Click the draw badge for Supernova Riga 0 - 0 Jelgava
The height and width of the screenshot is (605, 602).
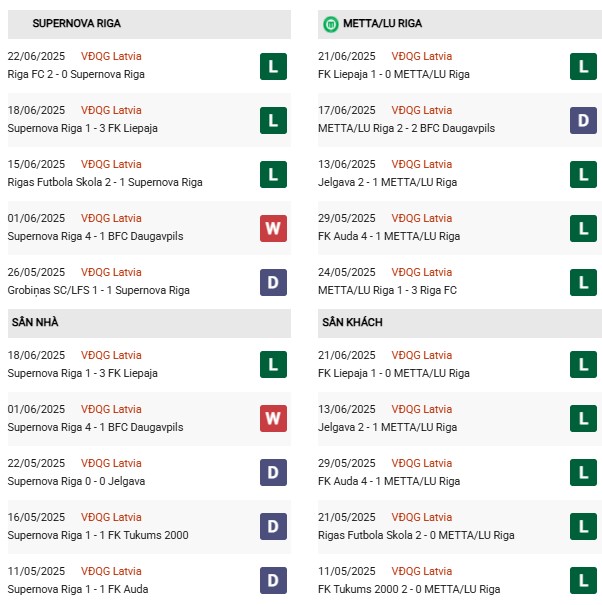(273, 473)
